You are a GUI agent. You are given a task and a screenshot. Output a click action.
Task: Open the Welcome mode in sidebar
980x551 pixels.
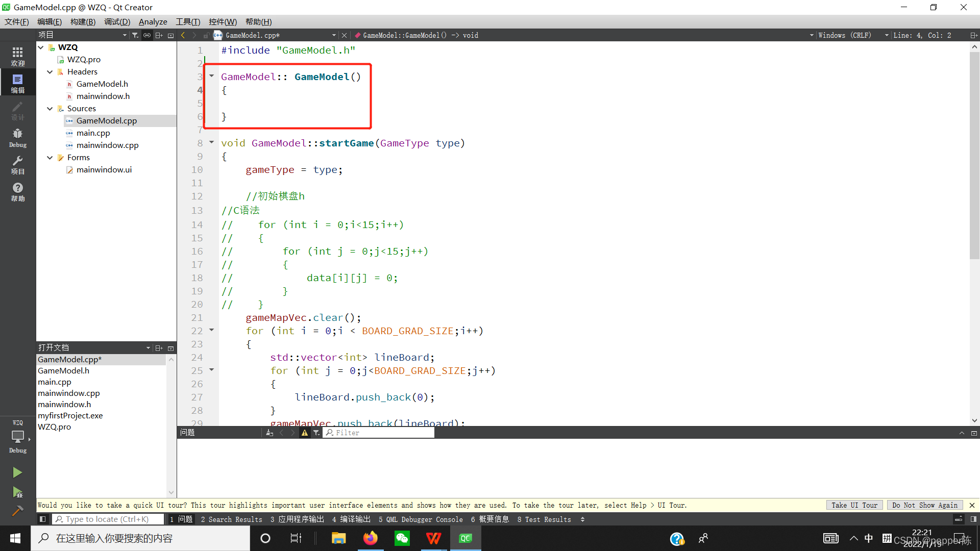(x=17, y=56)
